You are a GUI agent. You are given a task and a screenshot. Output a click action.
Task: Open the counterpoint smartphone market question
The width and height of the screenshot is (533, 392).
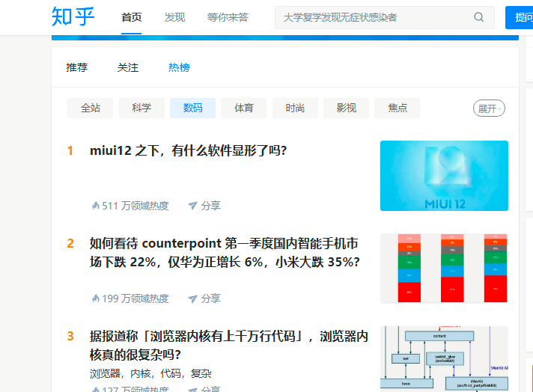[x=225, y=253]
